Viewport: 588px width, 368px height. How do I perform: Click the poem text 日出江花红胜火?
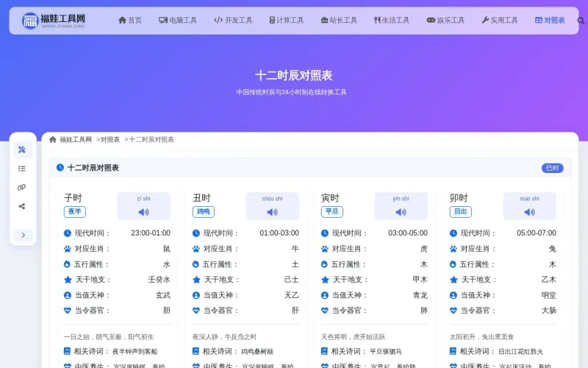520,352
